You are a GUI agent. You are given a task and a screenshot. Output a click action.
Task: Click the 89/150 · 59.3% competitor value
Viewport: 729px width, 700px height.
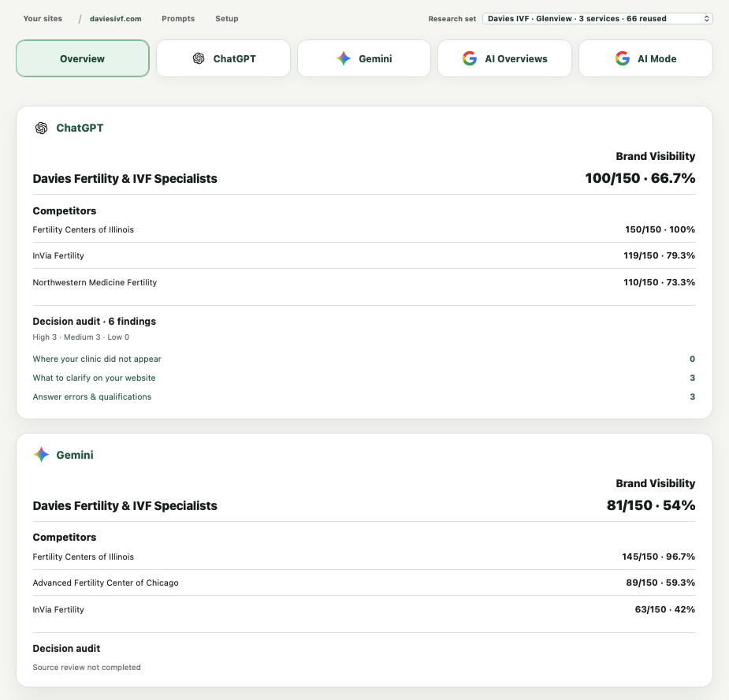tap(660, 583)
